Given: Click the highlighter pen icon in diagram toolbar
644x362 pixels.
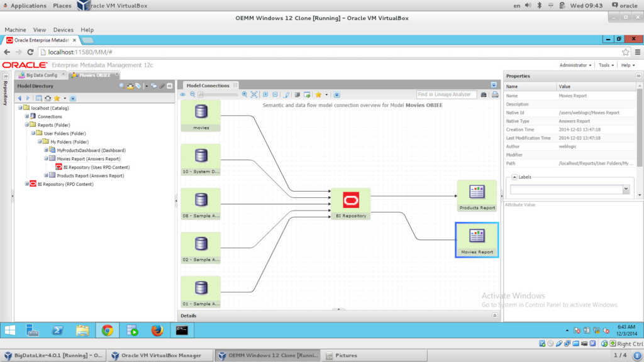Looking at the screenshot, I should (x=287, y=95).
